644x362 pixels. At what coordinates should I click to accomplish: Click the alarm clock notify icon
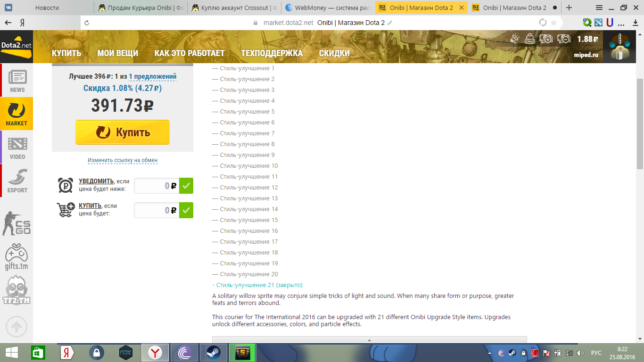pyautogui.click(x=66, y=185)
